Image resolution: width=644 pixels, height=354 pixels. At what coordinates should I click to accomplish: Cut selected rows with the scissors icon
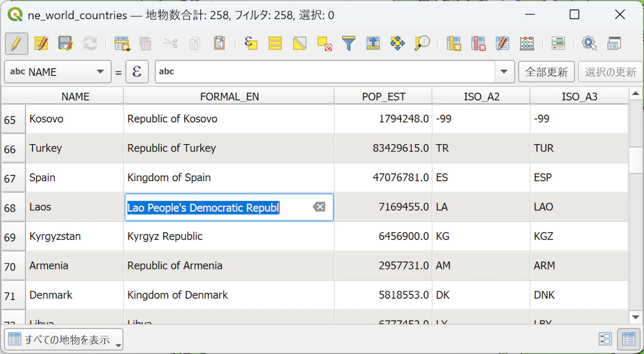(x=170, y=43)
